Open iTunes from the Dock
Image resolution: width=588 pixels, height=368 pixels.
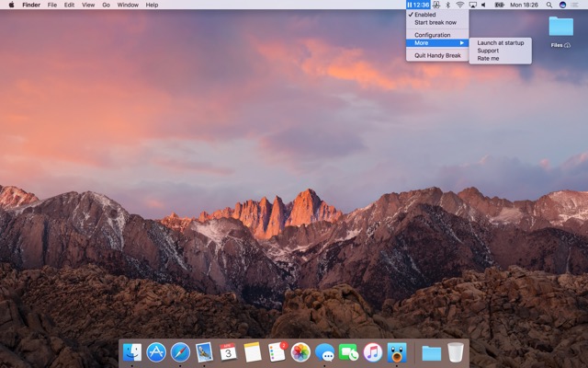373,352
